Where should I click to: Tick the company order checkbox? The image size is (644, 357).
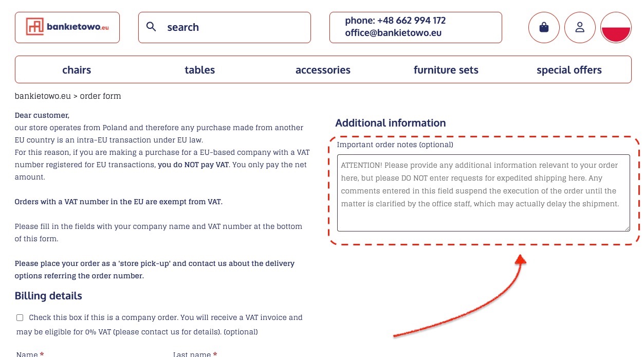[x=20, y=318]
